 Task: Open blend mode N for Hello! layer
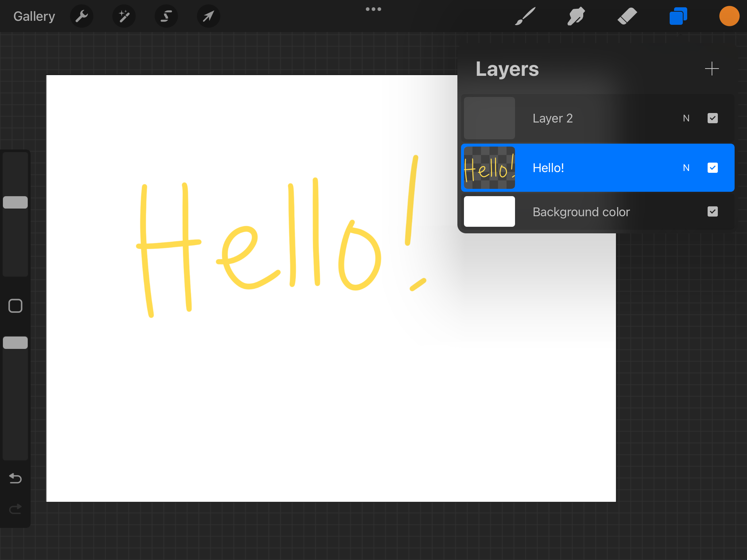[686, 168]
